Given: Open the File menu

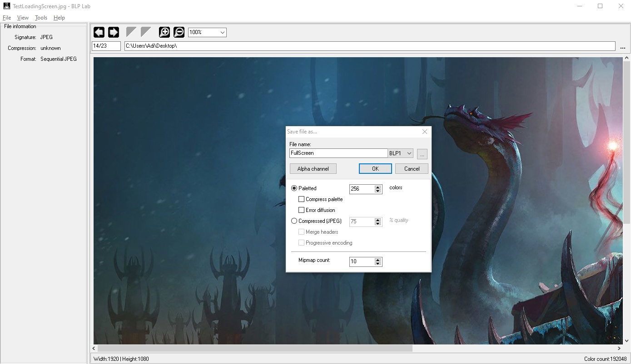Looking at the screenshot, I should pos(7,18).
